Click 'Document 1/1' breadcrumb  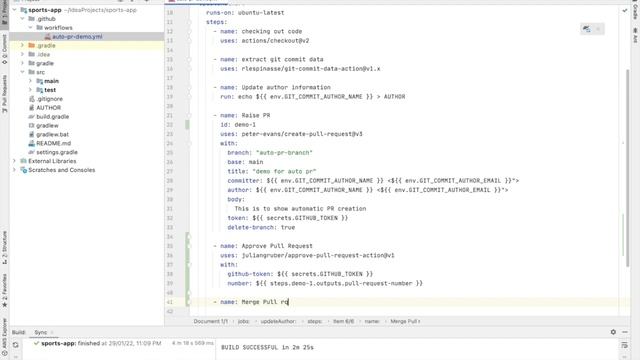click(211, 322)
